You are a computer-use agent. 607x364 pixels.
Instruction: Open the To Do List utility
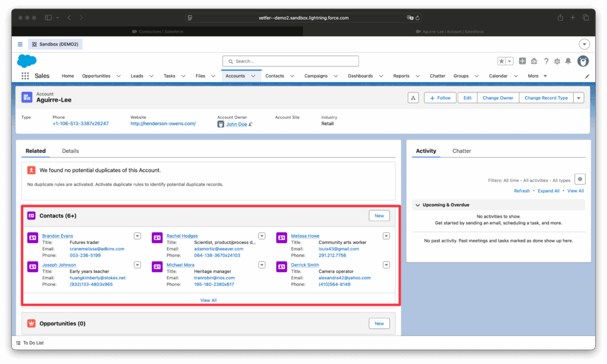point(30,343)
